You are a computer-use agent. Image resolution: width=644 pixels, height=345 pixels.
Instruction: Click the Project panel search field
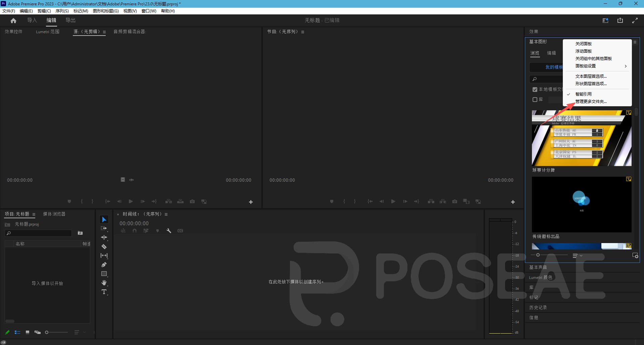click(x=39, y=233)
